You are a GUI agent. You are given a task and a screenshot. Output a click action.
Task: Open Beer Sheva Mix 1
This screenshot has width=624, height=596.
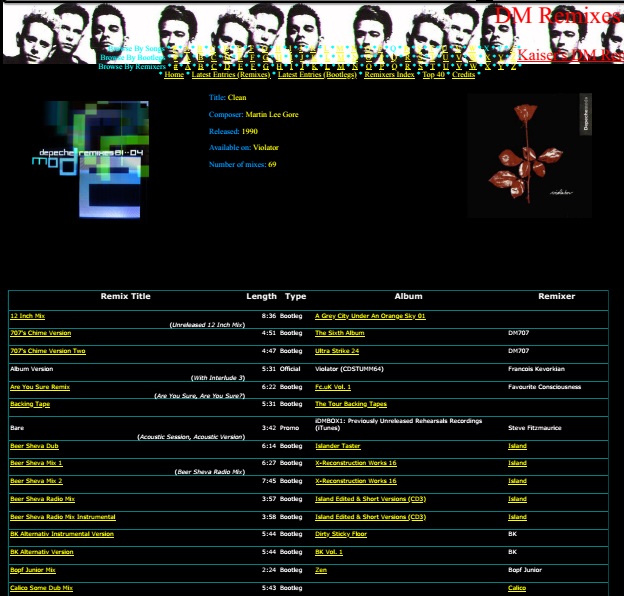pyautogui.click(x=36, y=463)
